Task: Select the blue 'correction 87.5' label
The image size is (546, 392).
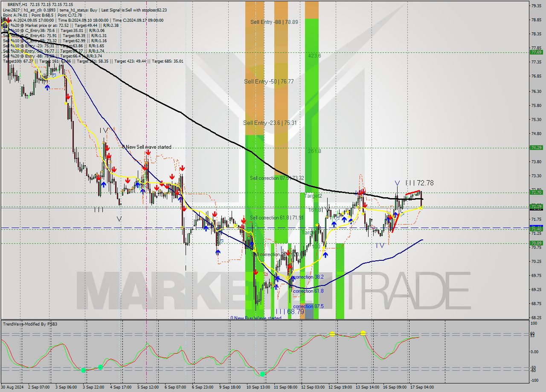Action: pyautogui.click(x=308, y=306)
